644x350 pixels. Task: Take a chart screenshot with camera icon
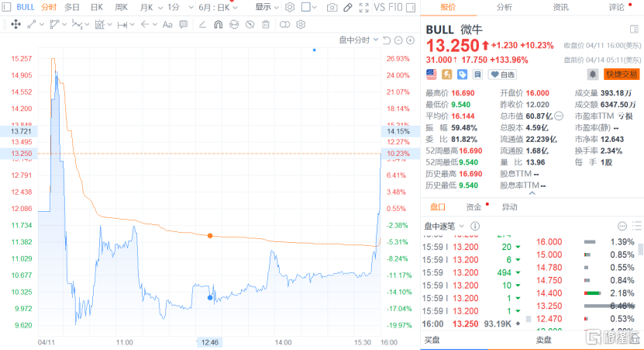tap(332, 8)
